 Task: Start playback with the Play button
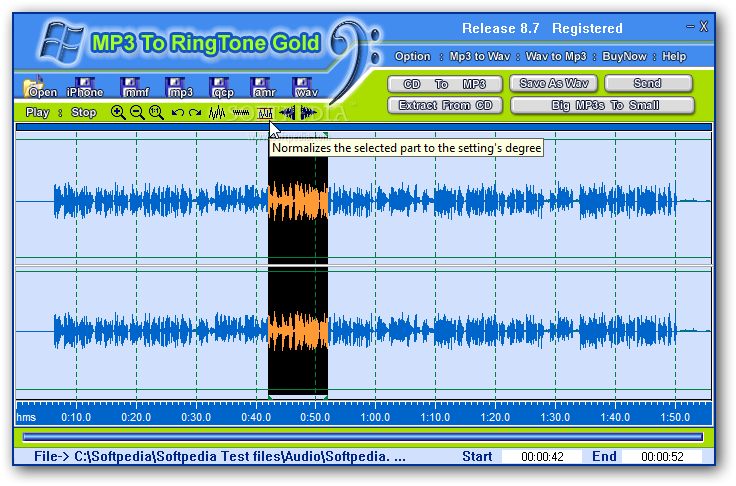38,113
